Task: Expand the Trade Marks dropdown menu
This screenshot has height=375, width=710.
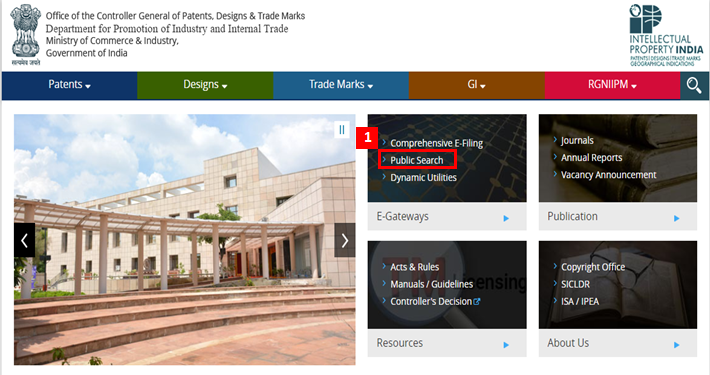Action: 341,85
